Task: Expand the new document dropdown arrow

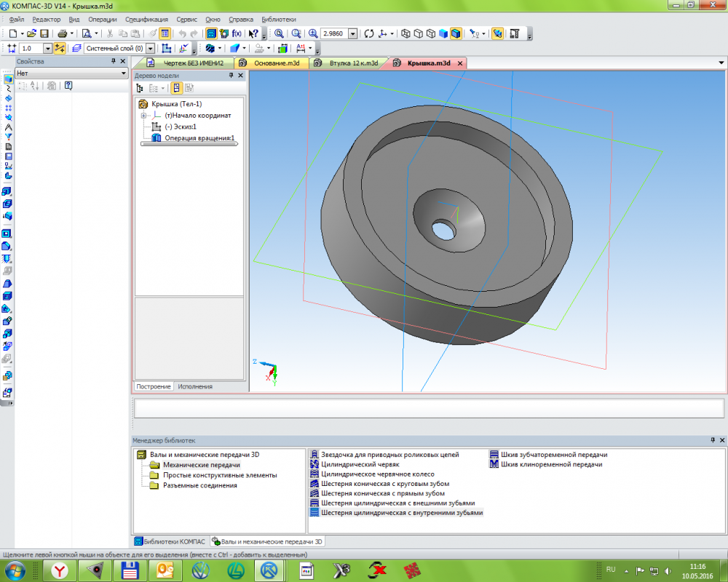Action: [22, 33]
